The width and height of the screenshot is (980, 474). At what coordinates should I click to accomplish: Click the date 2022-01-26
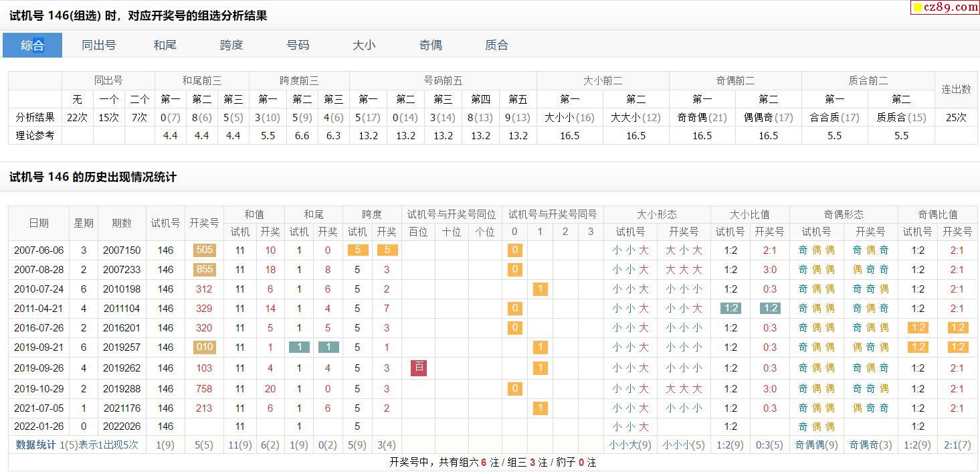point(39,426)
